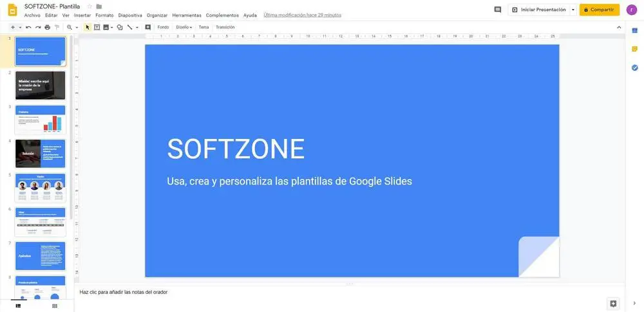644x312 pixels.
Task: Open comment history icon
Action: coord(497,10)
